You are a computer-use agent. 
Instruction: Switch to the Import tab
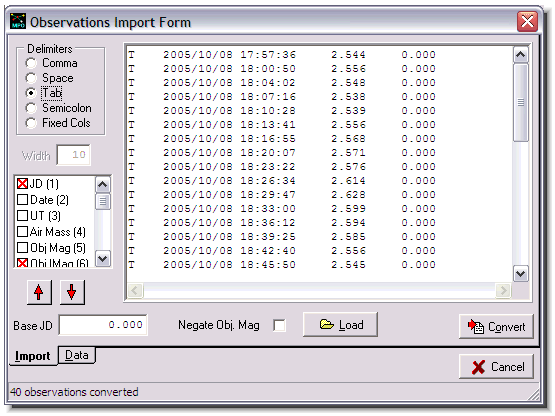(x=33, y=356)
